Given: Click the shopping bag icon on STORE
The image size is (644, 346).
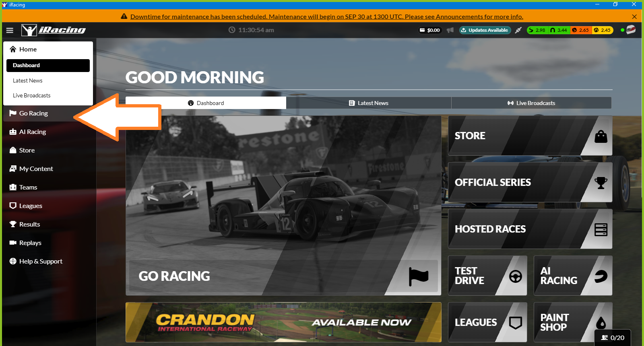Looking at the screenshot, I should 601,136.
